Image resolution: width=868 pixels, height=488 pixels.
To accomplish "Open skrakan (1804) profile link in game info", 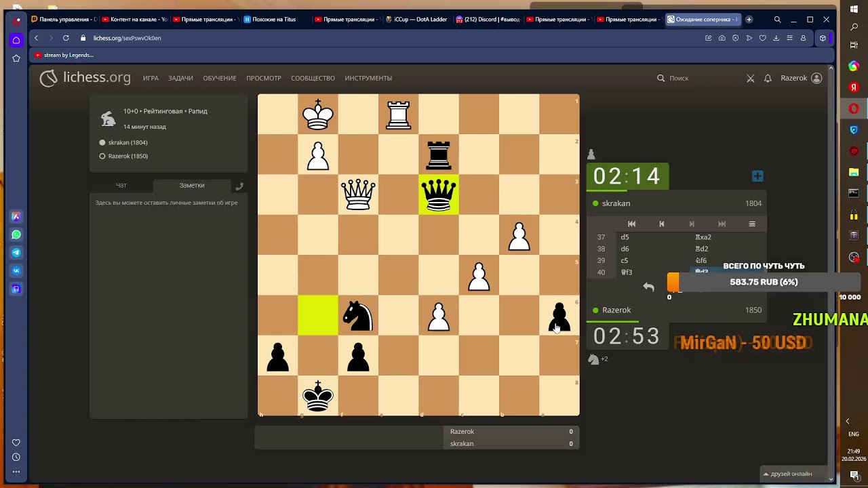I will [x=127, y=142].
